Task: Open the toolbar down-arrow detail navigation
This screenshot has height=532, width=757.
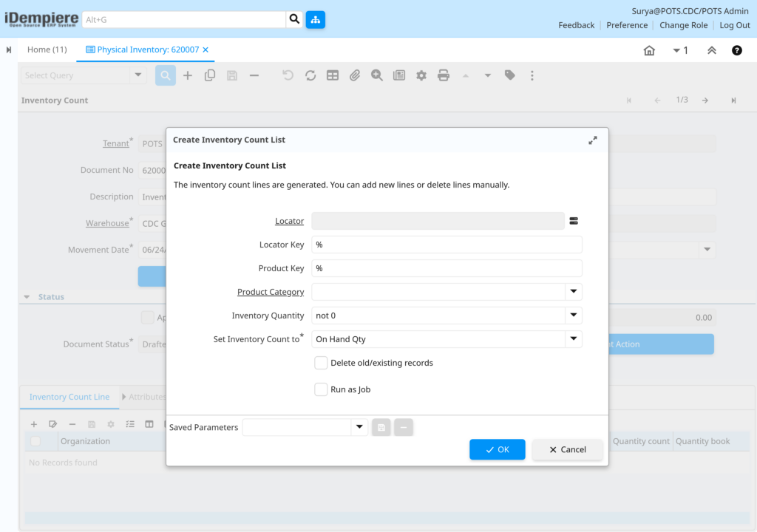Action: [x=488, y=75]
